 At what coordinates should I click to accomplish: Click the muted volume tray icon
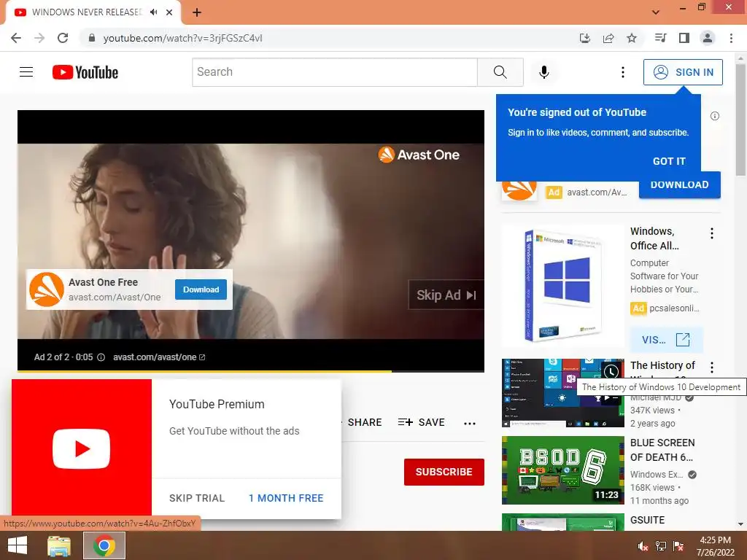643,546
